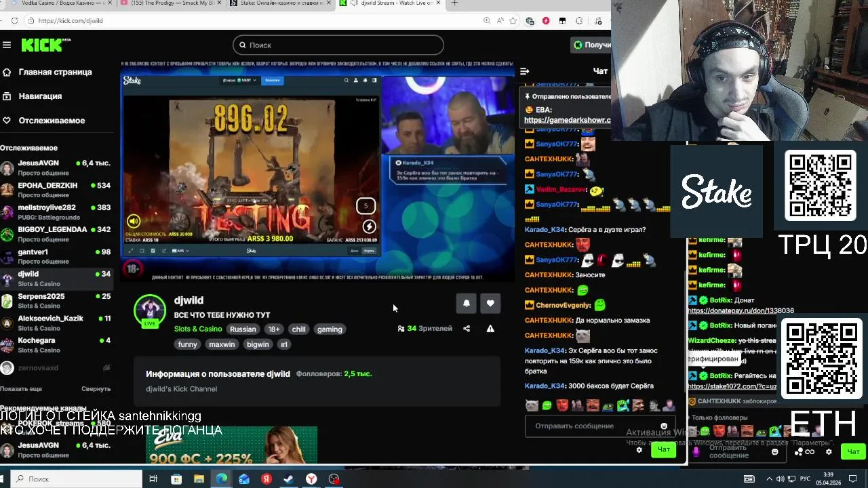Open the Alekseevich_Kazik channel in the sidebar

point(56,323)
